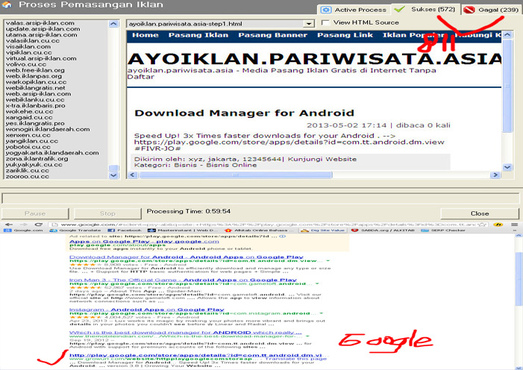The width and height of the screenshot is (523, 370).
Task: Open Pasang Banner in the page navigation
Action: point(273,35)
